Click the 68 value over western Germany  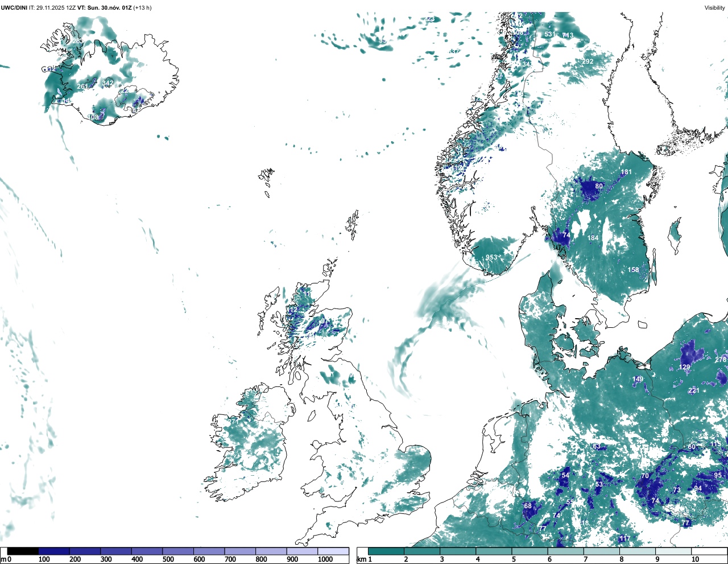coord(528,506)
